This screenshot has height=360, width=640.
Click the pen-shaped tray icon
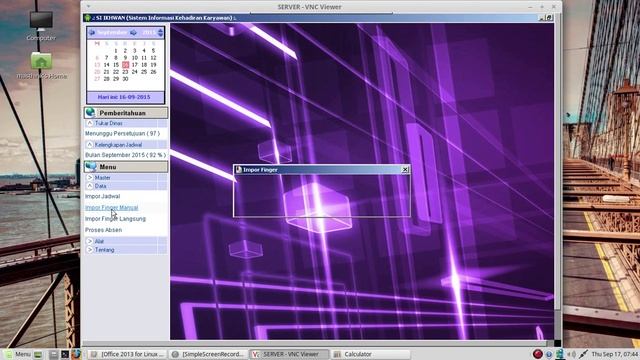[x=583, y=354]
